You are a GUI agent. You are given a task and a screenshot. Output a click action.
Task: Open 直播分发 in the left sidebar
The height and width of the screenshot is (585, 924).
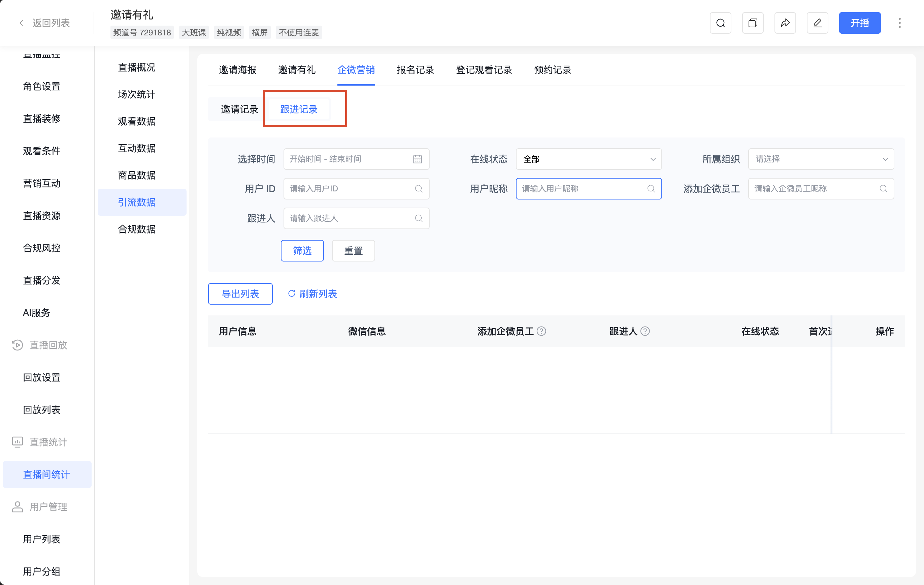[x=42, y=280]
